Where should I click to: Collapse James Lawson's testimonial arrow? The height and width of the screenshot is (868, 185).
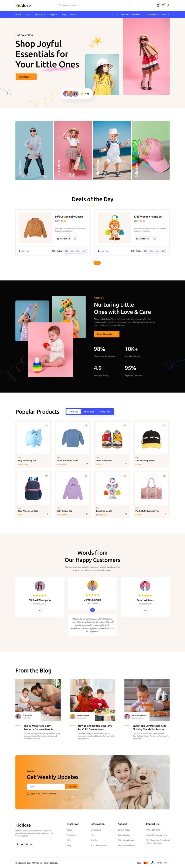92,610
